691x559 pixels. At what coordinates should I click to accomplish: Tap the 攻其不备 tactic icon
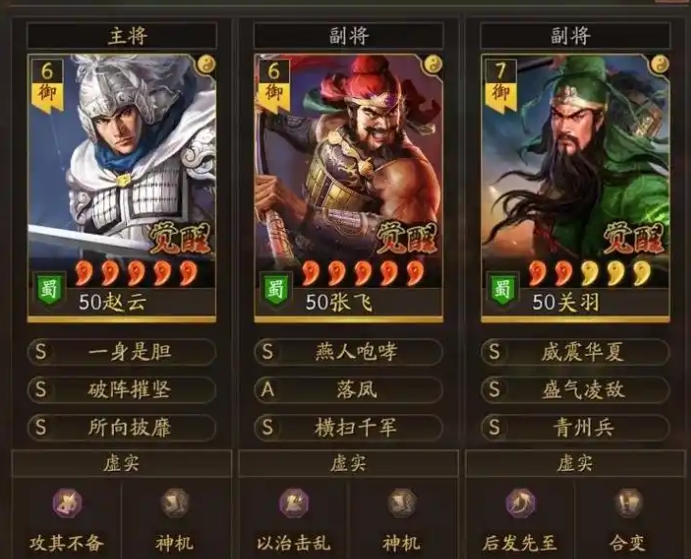[x=67, y=503]
